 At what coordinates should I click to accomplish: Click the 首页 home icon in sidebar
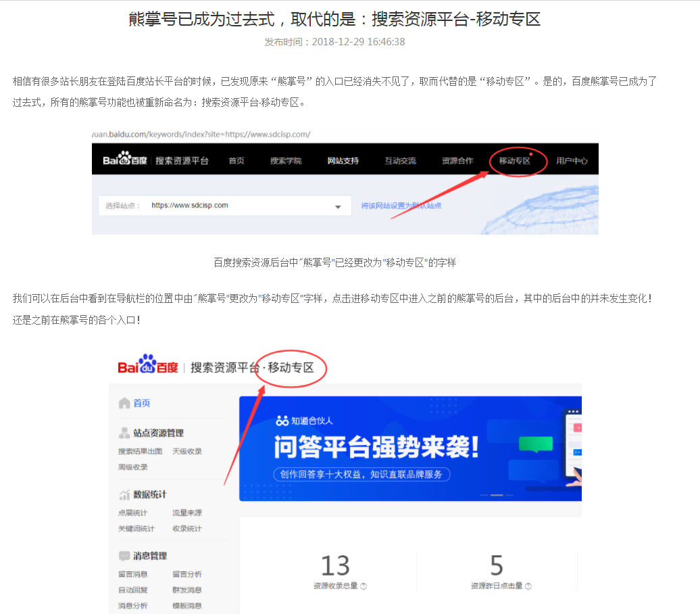124,403
